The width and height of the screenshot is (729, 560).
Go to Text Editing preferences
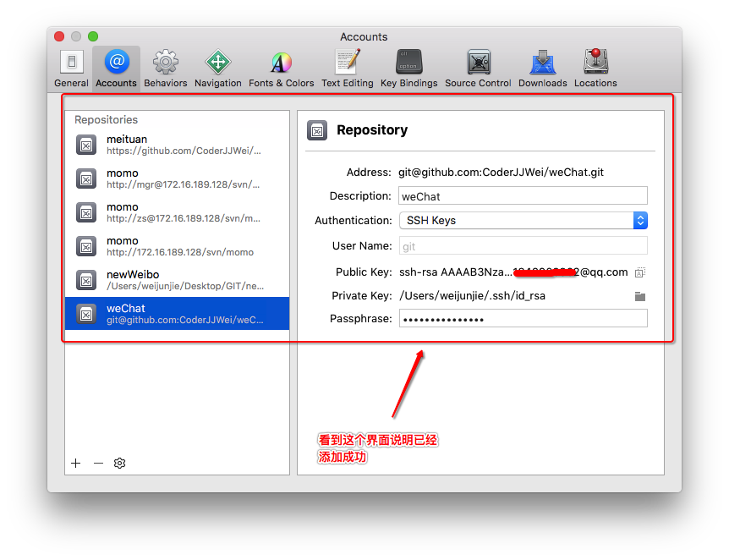click(x=348, y=69)
